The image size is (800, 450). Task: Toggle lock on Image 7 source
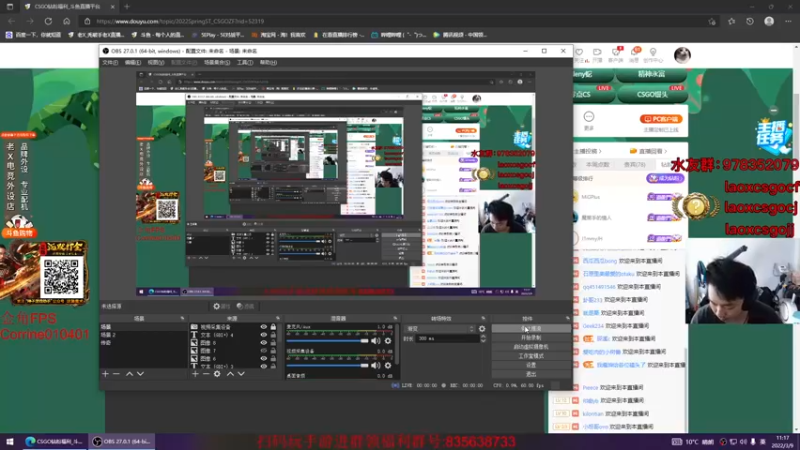tap(273, 351)
